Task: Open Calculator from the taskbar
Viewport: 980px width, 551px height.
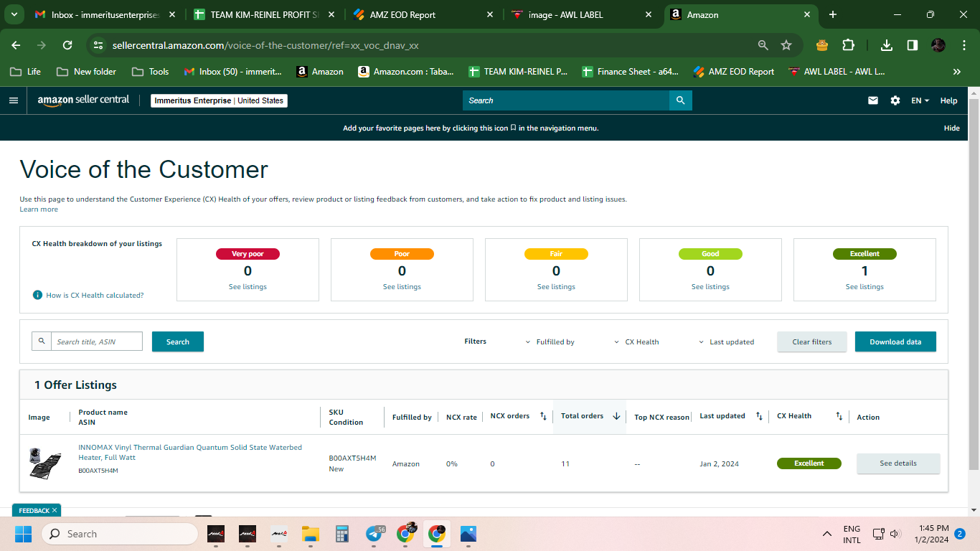Action: [342, 534]
